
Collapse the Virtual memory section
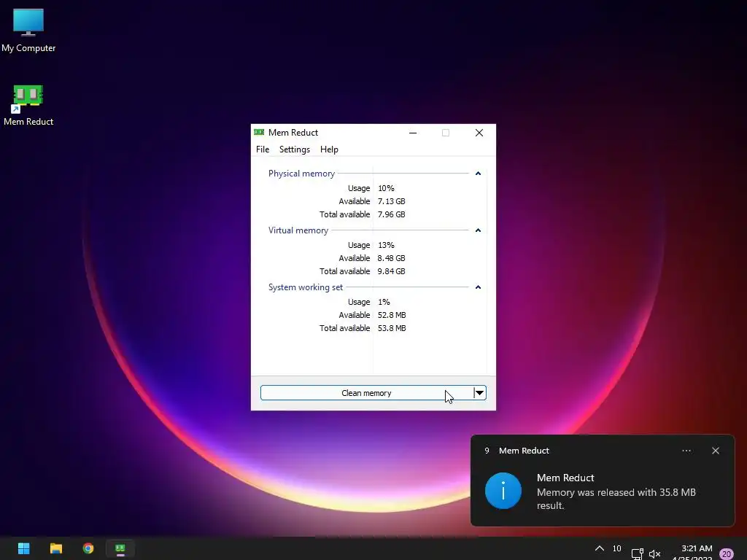point(478,230)
